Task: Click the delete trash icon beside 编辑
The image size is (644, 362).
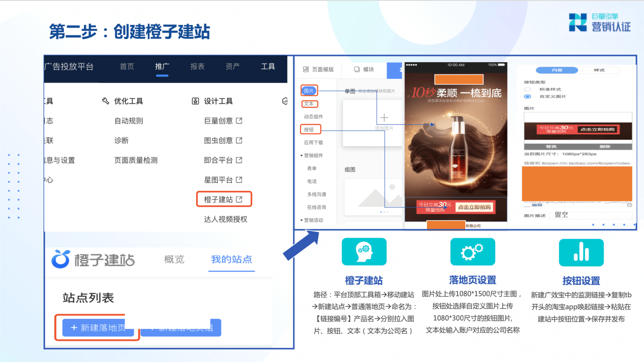Action: [x=629, y=205]
